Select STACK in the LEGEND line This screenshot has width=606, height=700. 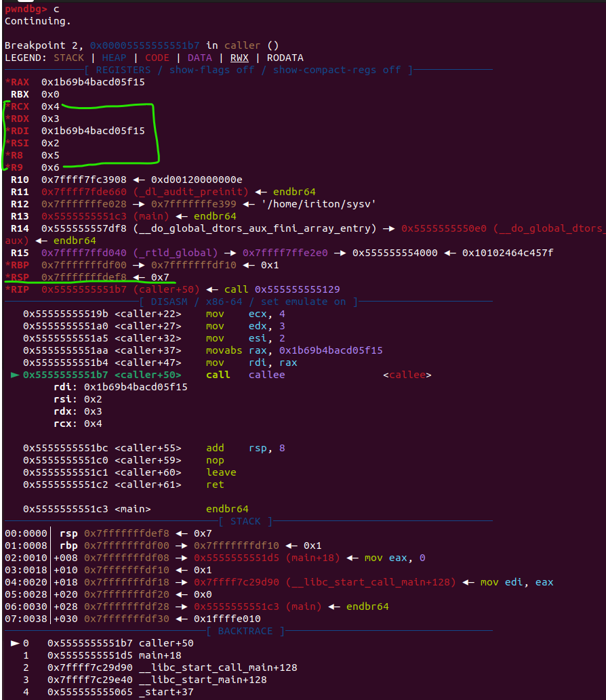pyautogui.click(x=68, y=58)
